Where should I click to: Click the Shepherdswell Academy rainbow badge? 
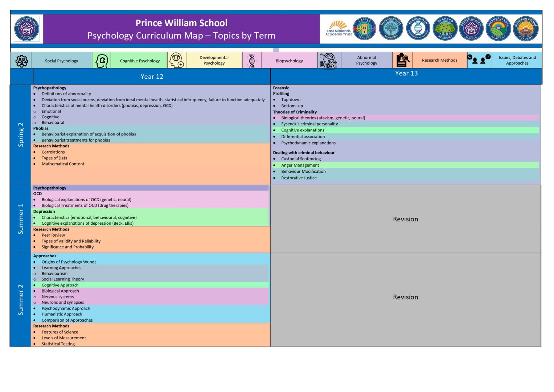pyautogui.click(x=498, y=29)
